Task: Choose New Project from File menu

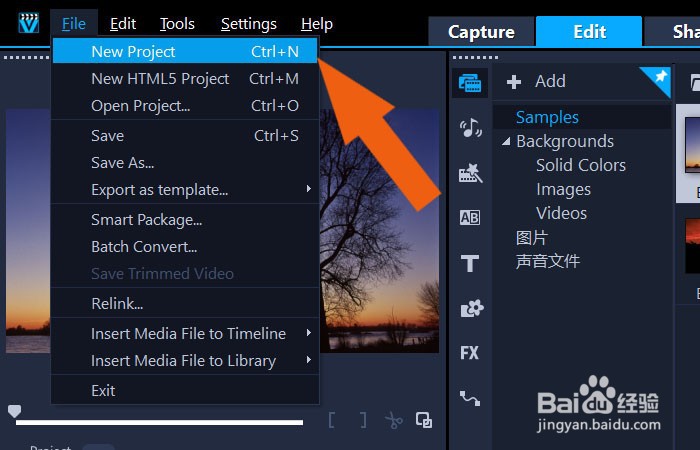Action: pyautogui.click(x=185, y=51)
